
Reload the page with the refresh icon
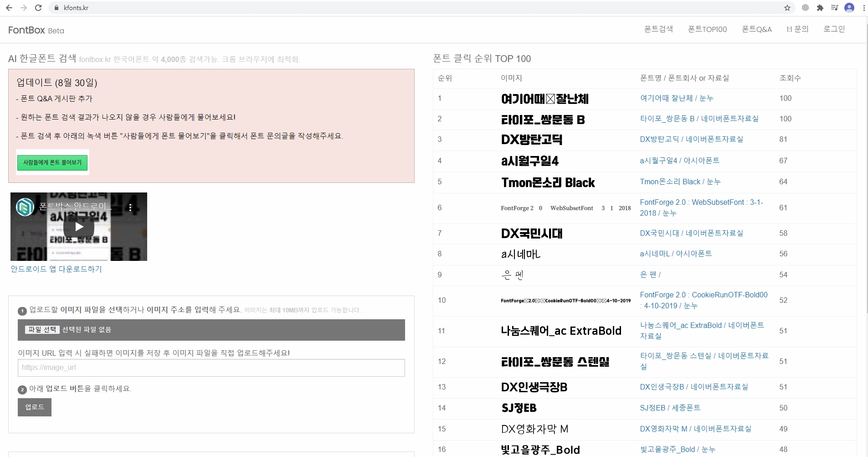click(x=38, y=8)
